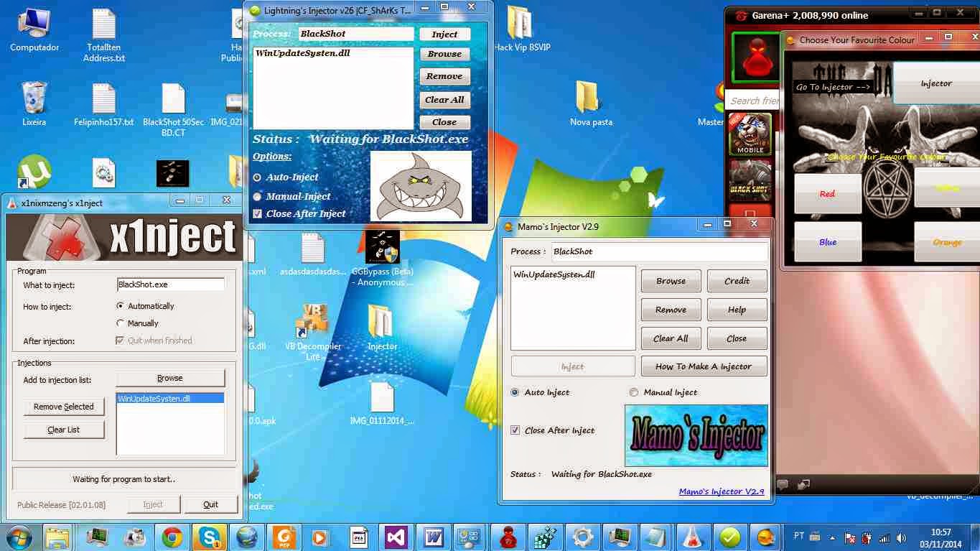980x551 pixels.
Task: Open the Nova pasta folder
Action: [x=591, y=104]
